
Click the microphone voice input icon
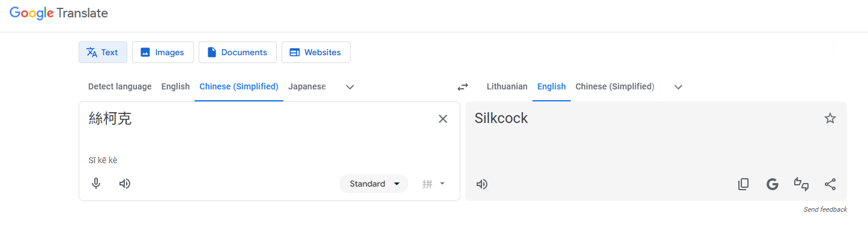(96, 184)
